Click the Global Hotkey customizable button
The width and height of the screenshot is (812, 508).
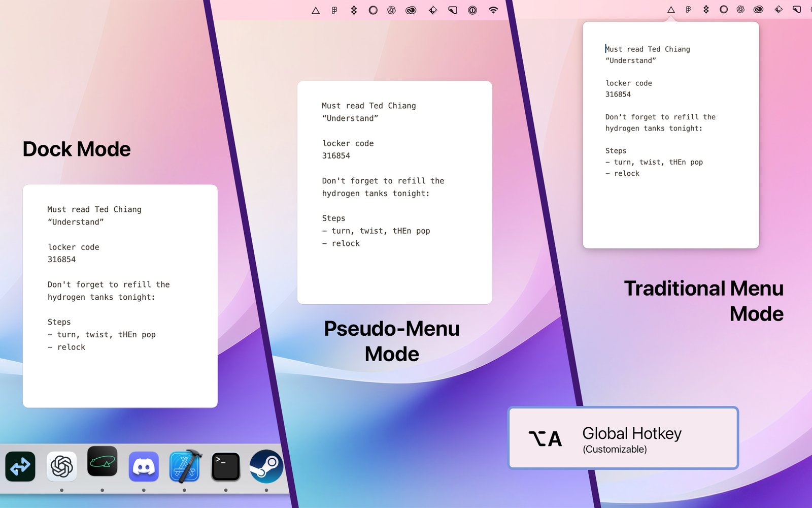tap(623, 438)
